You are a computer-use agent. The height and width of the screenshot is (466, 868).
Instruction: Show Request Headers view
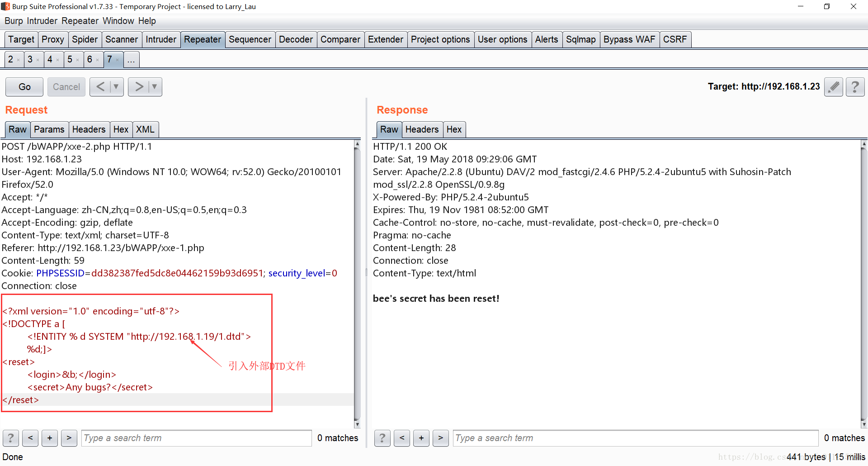(x=89, y=129)
